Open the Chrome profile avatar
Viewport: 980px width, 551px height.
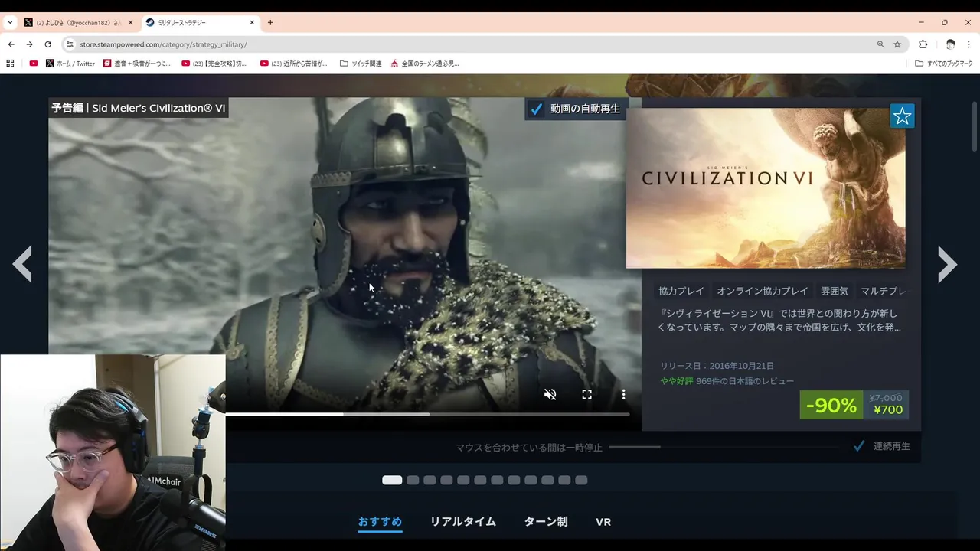pyautogui.click(x=950, y=44)
